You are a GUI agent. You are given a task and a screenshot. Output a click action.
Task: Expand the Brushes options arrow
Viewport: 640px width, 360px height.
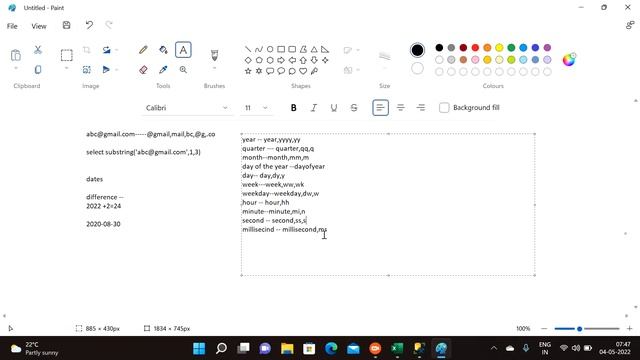pos(214,68)
